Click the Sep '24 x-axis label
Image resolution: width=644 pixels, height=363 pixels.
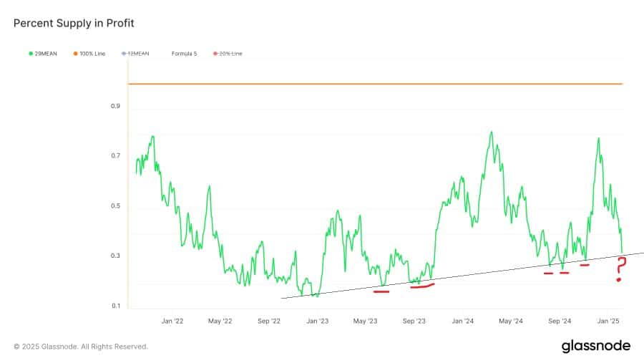point(560,321)
